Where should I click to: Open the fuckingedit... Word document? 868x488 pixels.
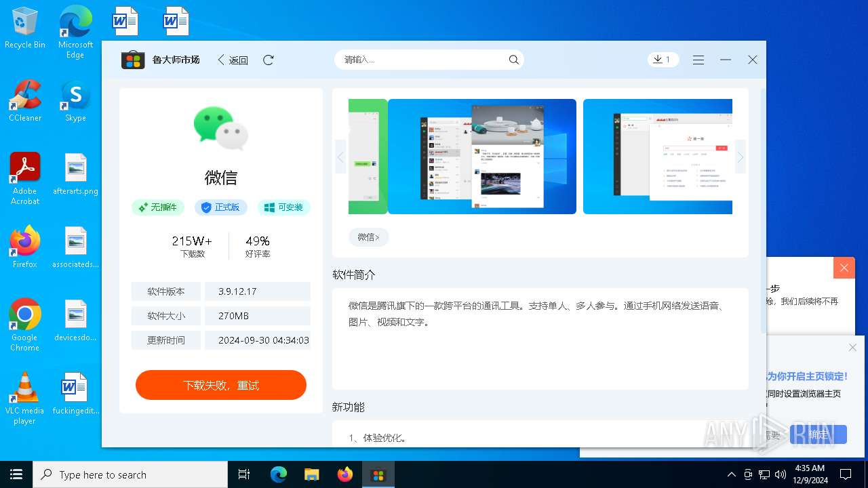pos(75,394)
